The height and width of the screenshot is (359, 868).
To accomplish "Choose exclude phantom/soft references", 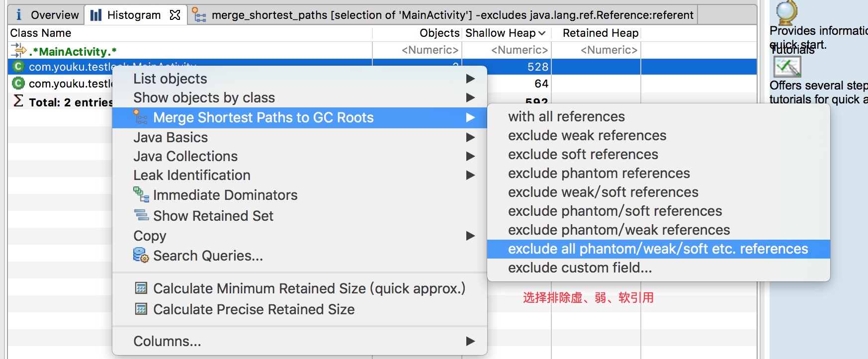I will point(659,211).
